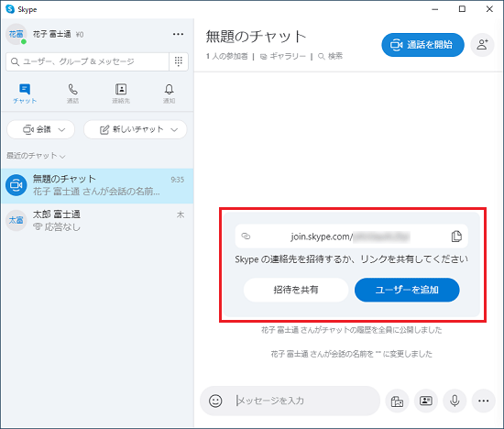The image size is (504, 429).
Task: Collapse the 最近のチャット list
Action: pyautogui.click(x=36, y=156)
